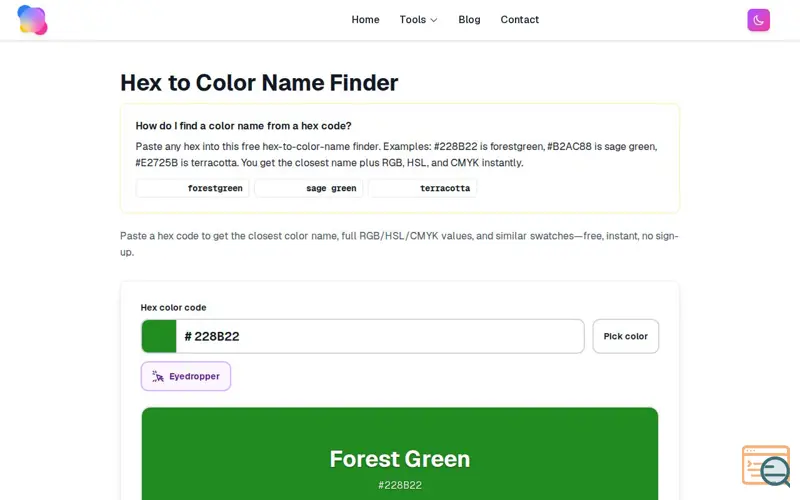Open the Blog page
Viewport: 800px width, 500px height.
pyautogui.click(x=469, y=19)
